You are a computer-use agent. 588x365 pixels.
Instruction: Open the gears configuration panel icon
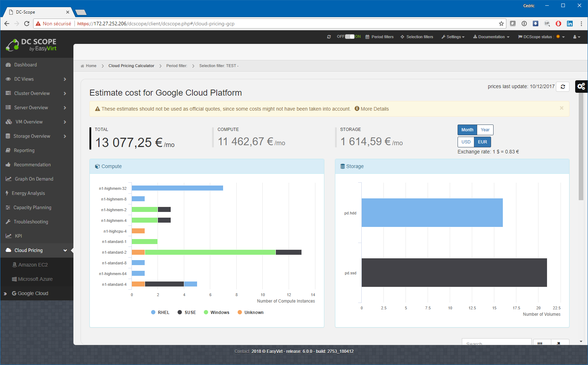point(581,86)
